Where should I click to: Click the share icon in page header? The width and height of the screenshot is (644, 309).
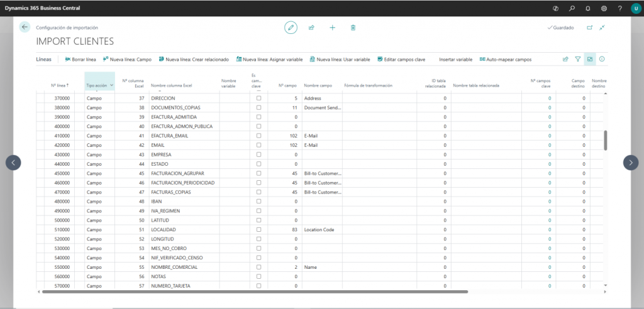click(311, 28)
